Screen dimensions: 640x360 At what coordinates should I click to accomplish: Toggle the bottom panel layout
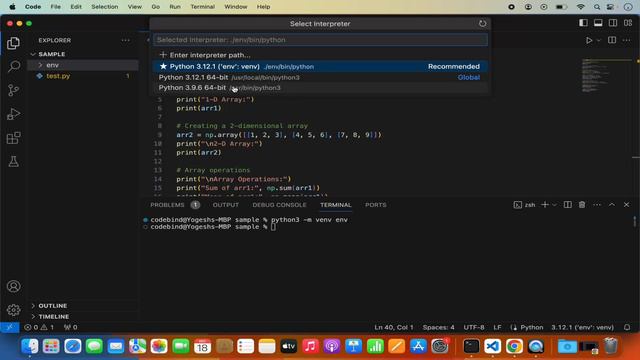[x=598, y=23]
